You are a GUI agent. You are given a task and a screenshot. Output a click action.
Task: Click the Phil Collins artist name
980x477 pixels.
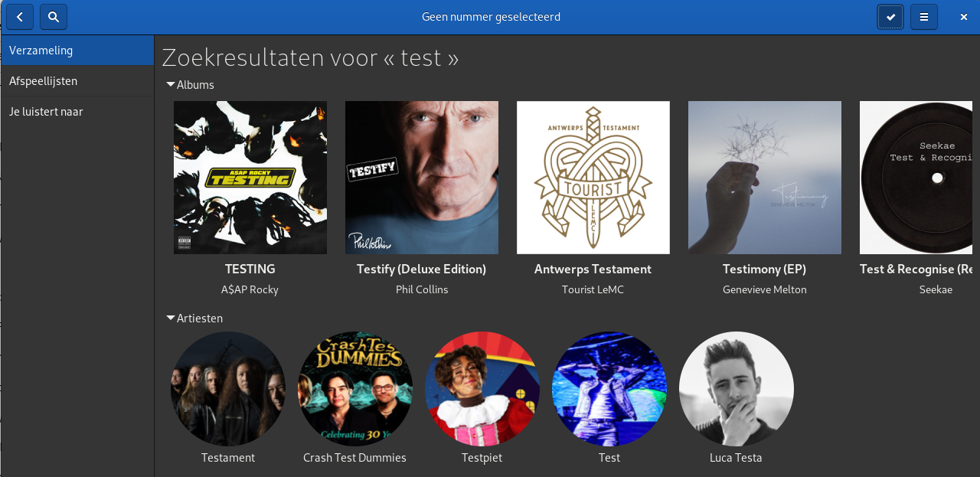[422, 289]
